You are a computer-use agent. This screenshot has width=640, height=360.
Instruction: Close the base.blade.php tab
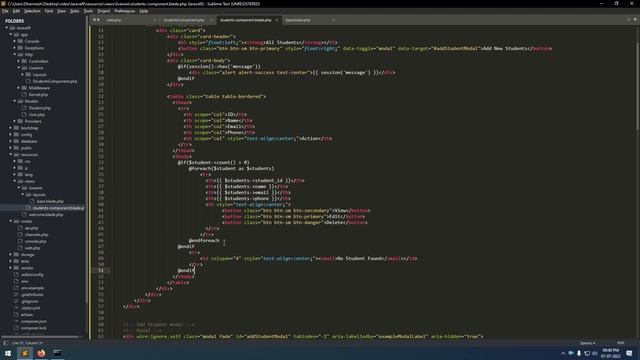[x=333, y=20]
